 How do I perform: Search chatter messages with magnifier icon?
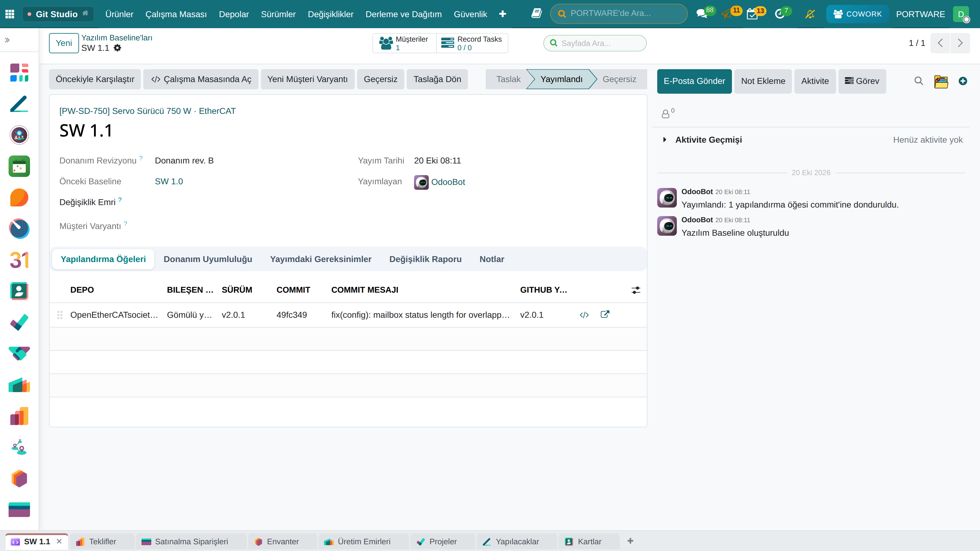[918, 81]
